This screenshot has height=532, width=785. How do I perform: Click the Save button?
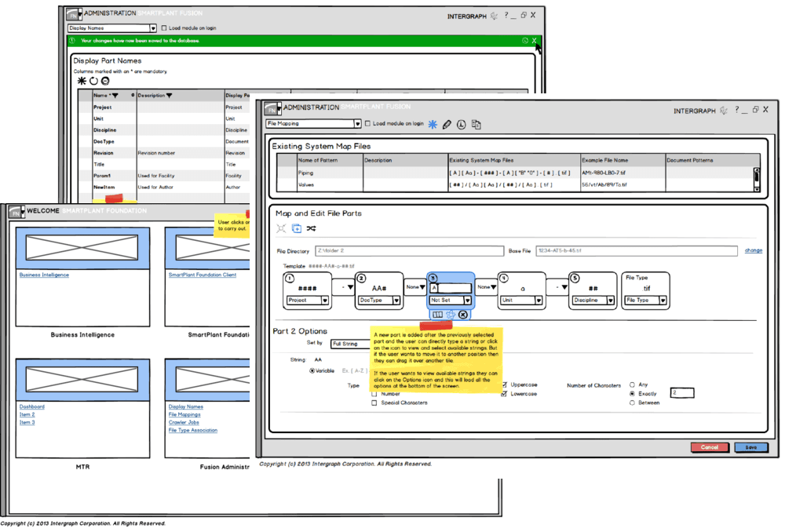click(751, 447)
